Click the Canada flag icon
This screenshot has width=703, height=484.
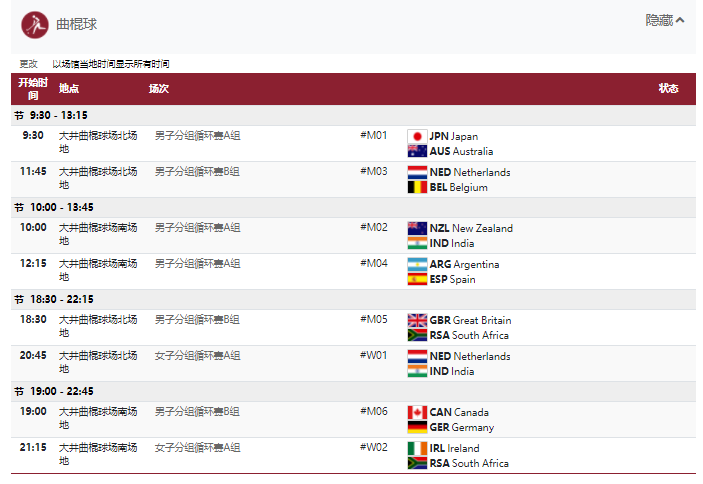(x=417, y=412)
